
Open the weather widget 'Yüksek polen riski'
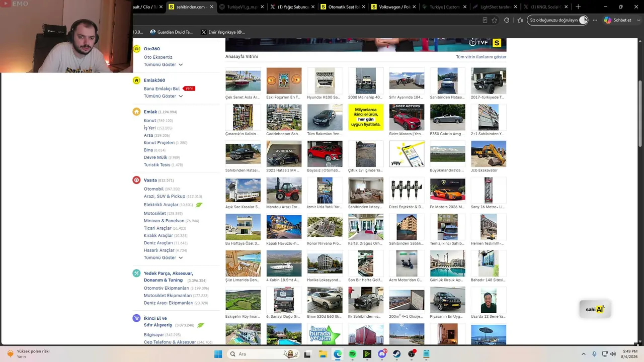point(29,354)
